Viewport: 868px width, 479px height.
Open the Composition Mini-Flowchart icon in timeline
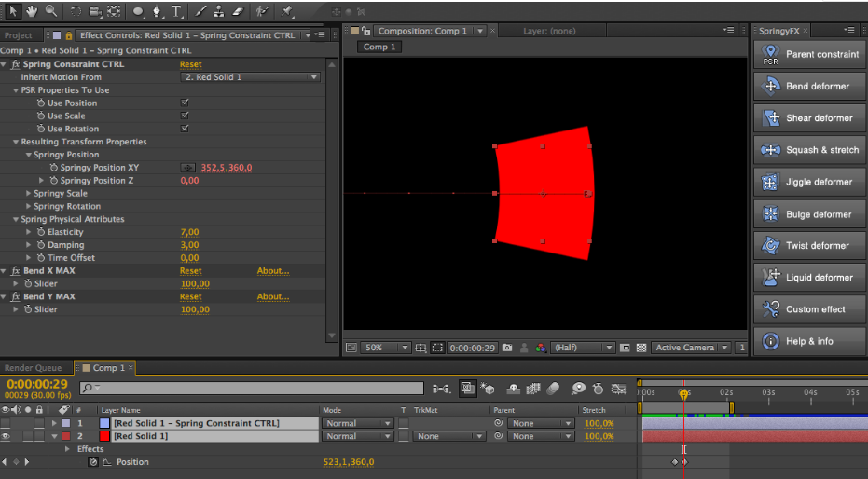coord(441,389)
